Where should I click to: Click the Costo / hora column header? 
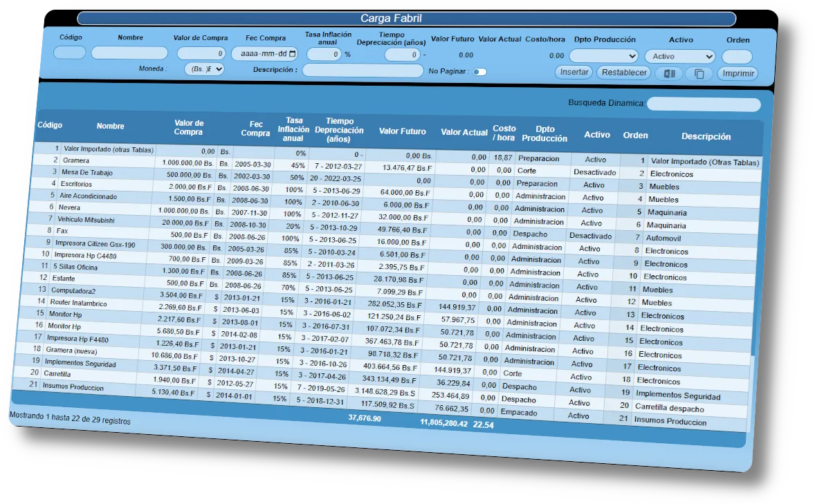pyautogui.click(x=504, y=133)
